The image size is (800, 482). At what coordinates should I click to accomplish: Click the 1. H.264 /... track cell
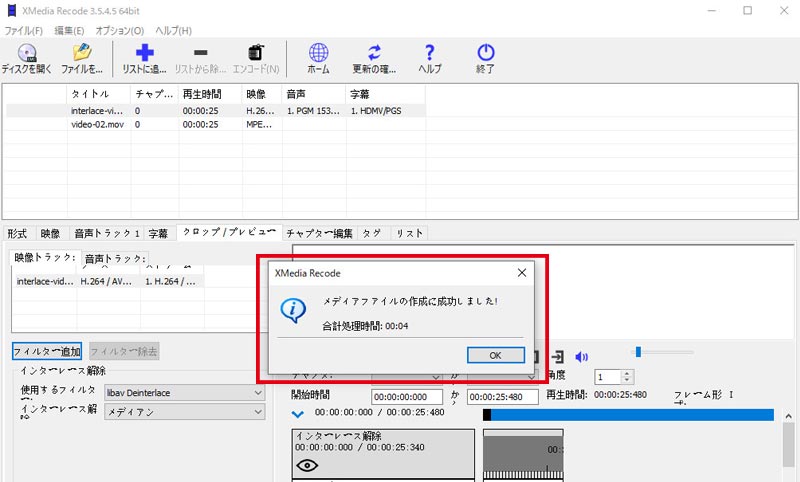pos(170,281)
